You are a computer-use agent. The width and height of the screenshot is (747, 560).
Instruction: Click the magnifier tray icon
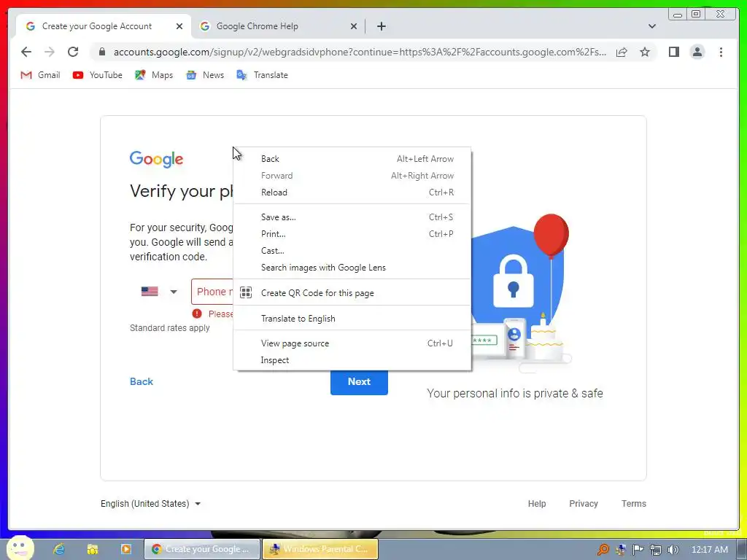coord(603,550)
